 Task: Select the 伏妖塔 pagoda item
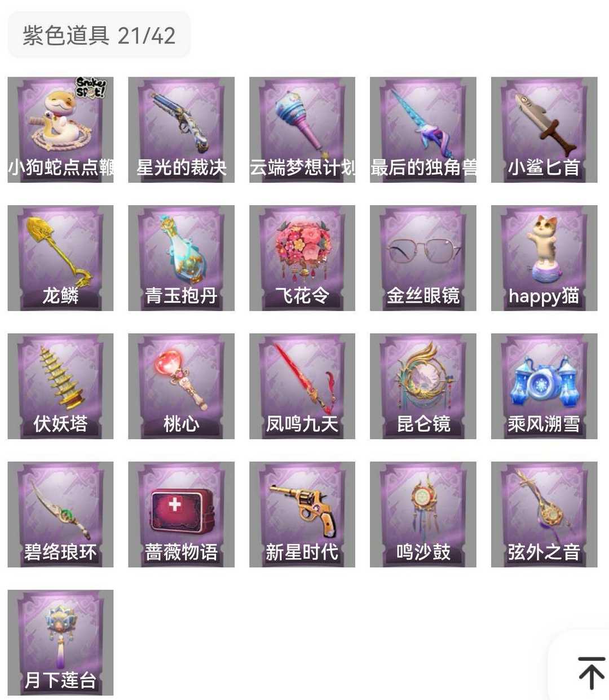[60, 386]
